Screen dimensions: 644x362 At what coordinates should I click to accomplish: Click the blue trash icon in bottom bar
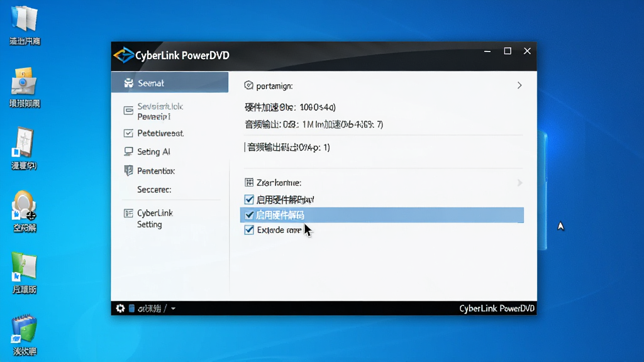click(x=131, y=308)
